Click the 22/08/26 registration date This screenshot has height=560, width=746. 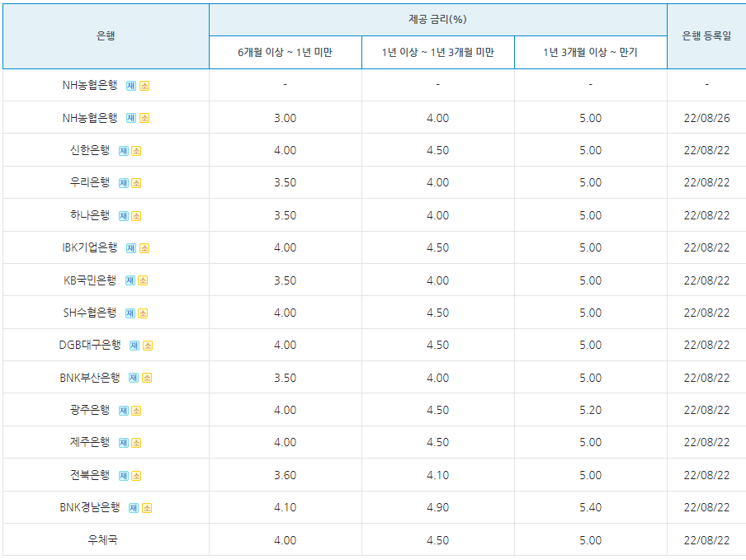pos(706,119)
